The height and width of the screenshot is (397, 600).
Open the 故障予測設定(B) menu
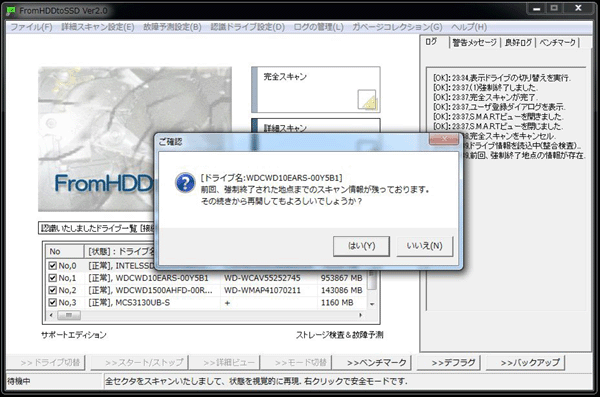click(x=172, y=27)
